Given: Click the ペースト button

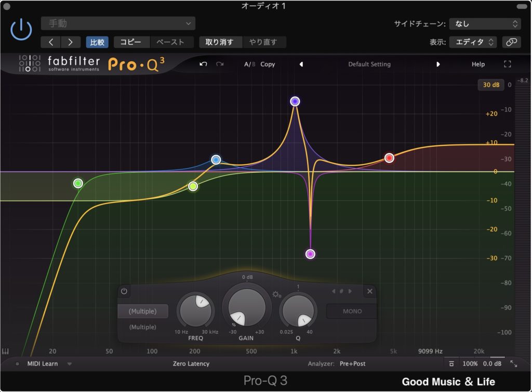Looking at the screenshot, I should click(x=170, y=42).
